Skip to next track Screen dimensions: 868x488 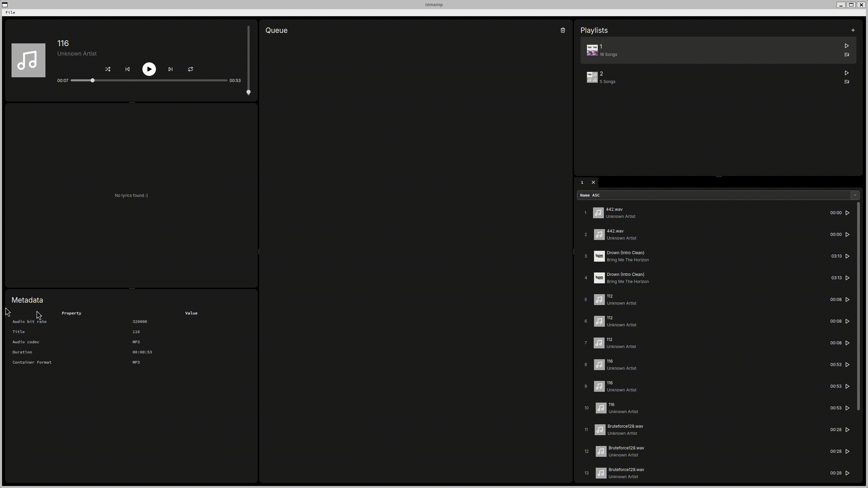[171, 69]
